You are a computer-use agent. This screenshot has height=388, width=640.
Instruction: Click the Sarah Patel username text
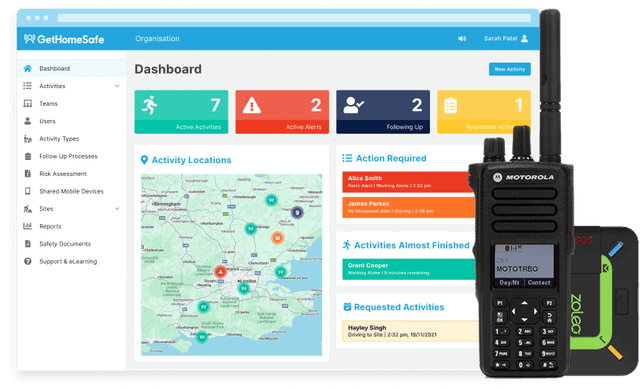tap(500, 38)
